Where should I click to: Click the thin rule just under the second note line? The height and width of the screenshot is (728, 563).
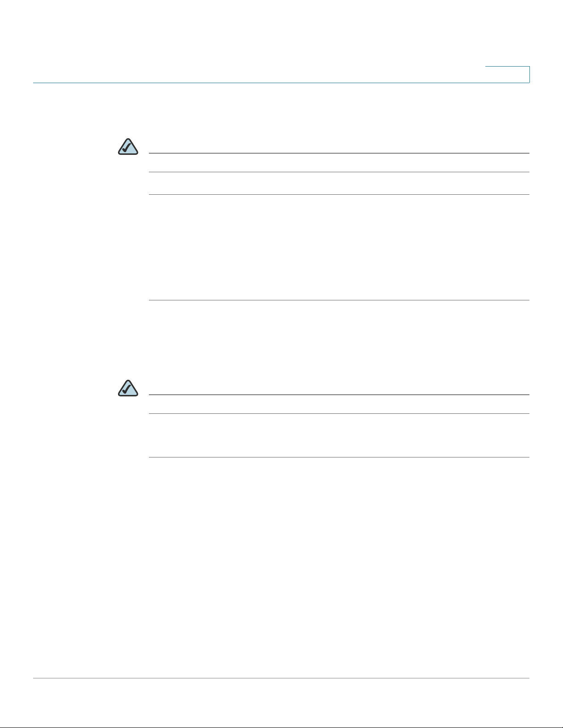(340, 413)
